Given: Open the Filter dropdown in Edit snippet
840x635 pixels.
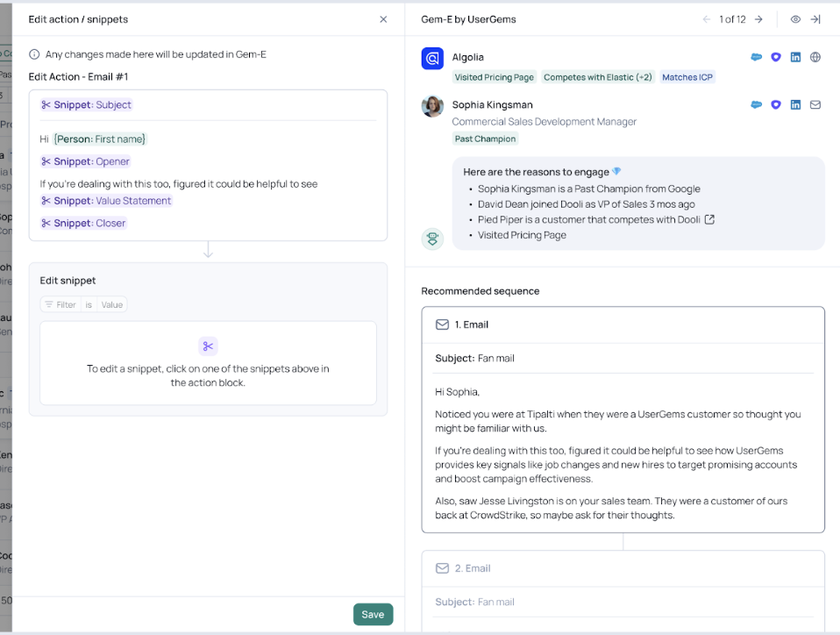Looking at the screenshot, I should (x=61, y=304).
